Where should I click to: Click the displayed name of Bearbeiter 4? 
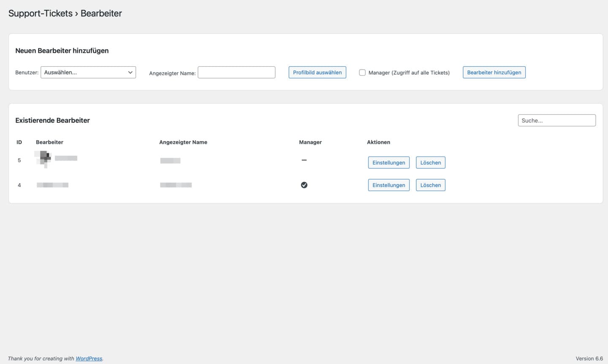(176, 185)
